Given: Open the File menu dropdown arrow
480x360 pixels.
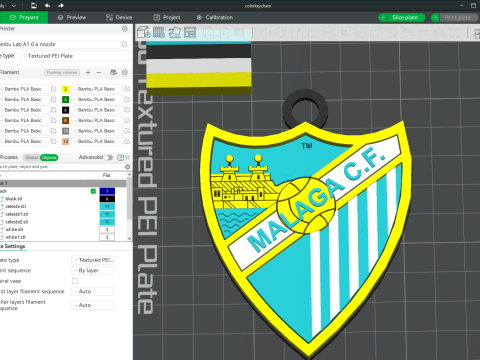Looking at the screenshot, I should click(x=14, y=6).
